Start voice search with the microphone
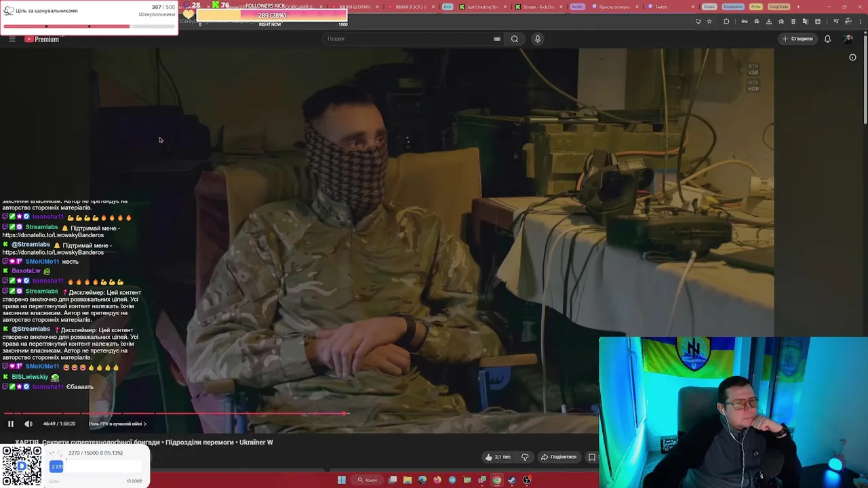The width and height of the screenshot is (868, 488). pyautogui.click(x=538, y=39)
